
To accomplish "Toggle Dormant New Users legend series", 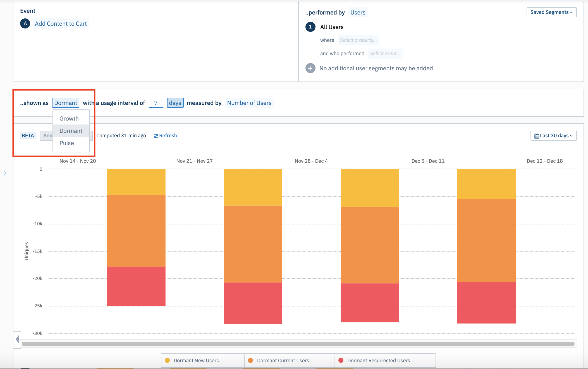I will tap(196, 361).
